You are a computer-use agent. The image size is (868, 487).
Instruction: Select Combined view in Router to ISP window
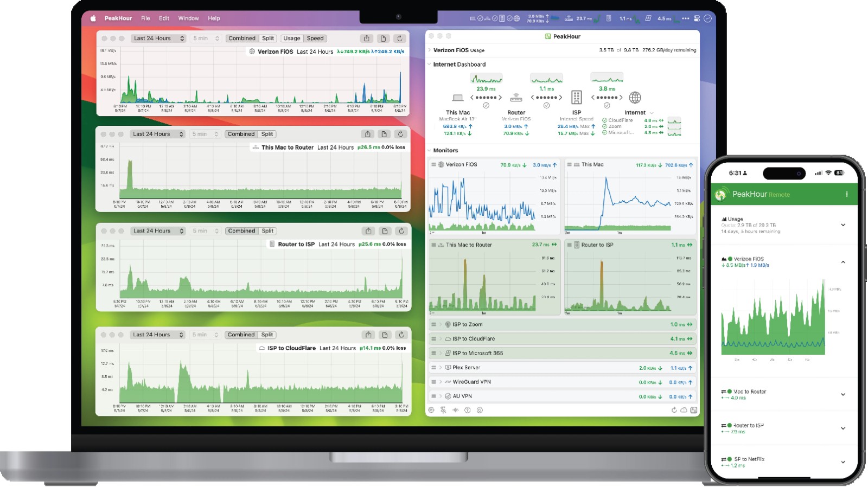click(x=241, y=231)
